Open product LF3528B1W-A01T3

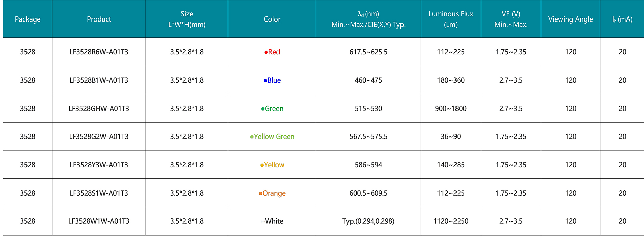click(x=99, y=80)
